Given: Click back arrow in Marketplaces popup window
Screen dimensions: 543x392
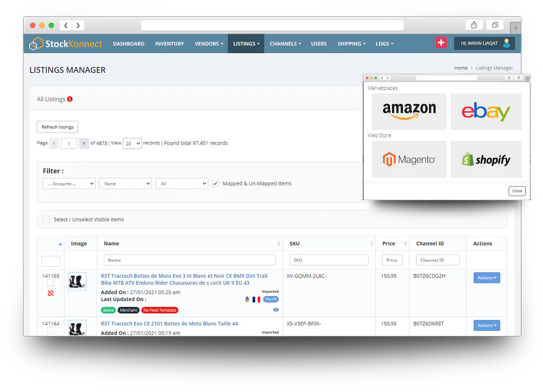Looking at the screenshot, I should click(x=382, y=78).
